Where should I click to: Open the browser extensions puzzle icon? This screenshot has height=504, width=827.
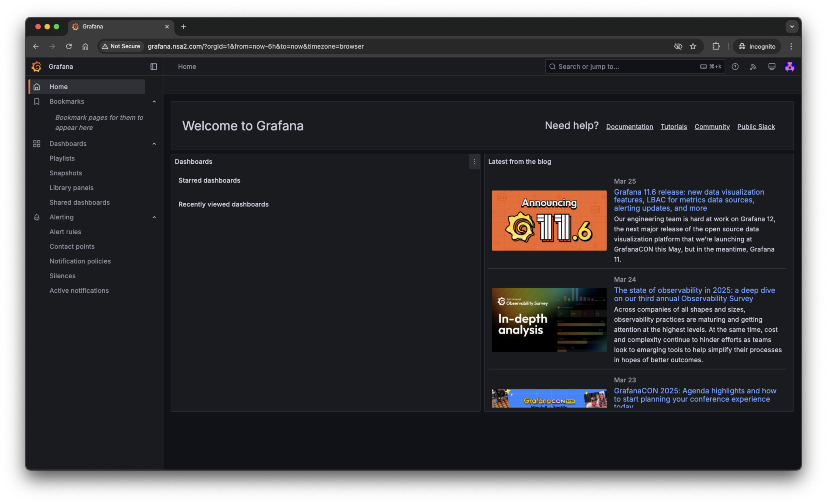tap(716, 46)
